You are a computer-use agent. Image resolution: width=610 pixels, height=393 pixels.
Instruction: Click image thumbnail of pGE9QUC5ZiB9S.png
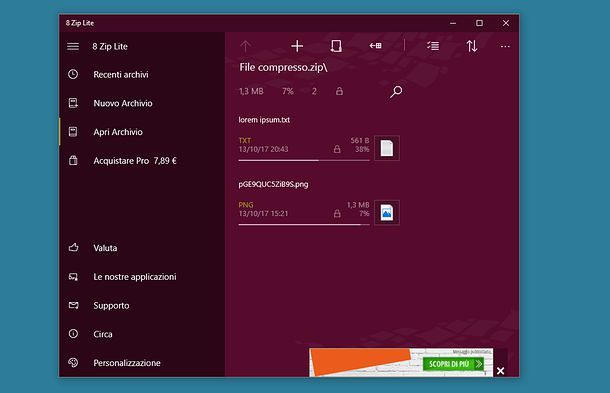[387, 212]
